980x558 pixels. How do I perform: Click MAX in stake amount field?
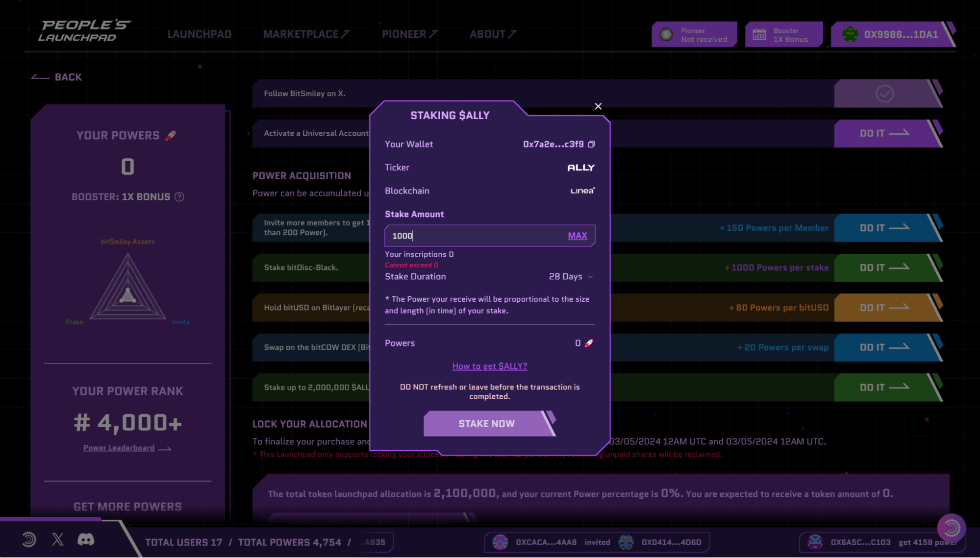point(577,236)
